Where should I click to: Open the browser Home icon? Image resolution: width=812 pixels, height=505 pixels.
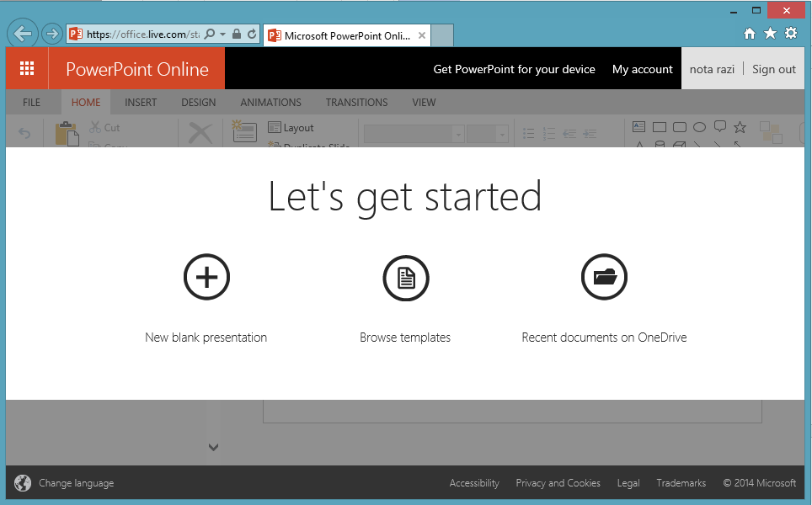click(x=750, y=34)
